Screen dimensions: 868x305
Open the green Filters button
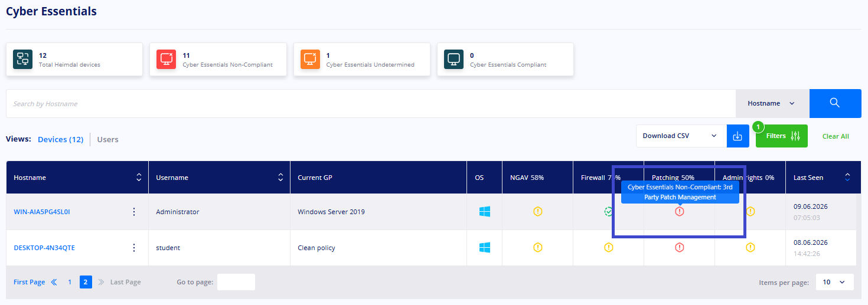click(x=782, y=136)
